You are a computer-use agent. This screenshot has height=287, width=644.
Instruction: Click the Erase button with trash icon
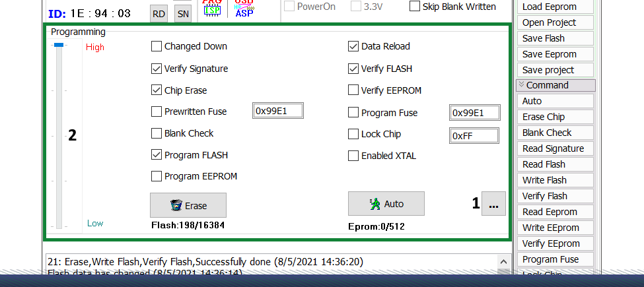click(188, 205)
